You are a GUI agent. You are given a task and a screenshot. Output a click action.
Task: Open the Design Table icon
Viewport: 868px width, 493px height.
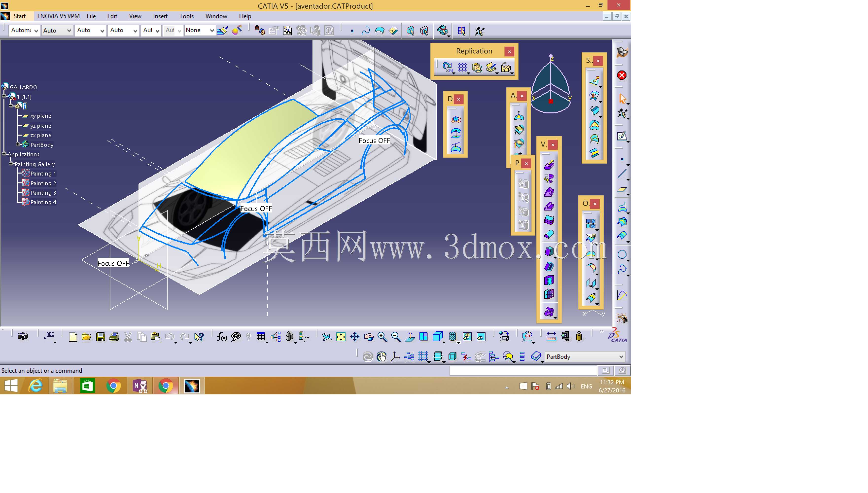coord(261,336)
